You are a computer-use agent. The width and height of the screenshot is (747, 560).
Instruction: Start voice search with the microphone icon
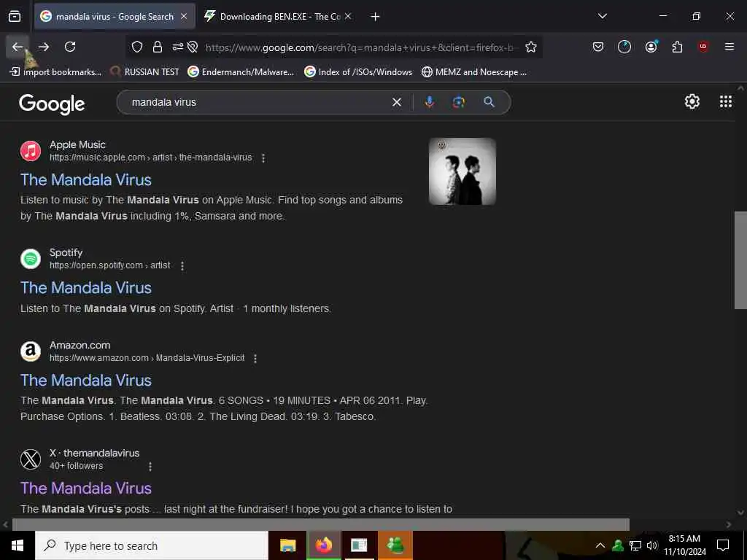pos(429,102)
